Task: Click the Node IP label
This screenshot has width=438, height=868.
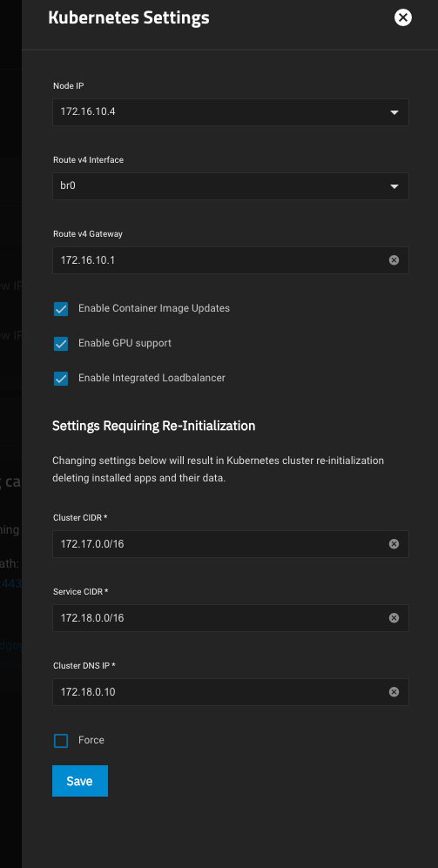Action: (69, 86)
